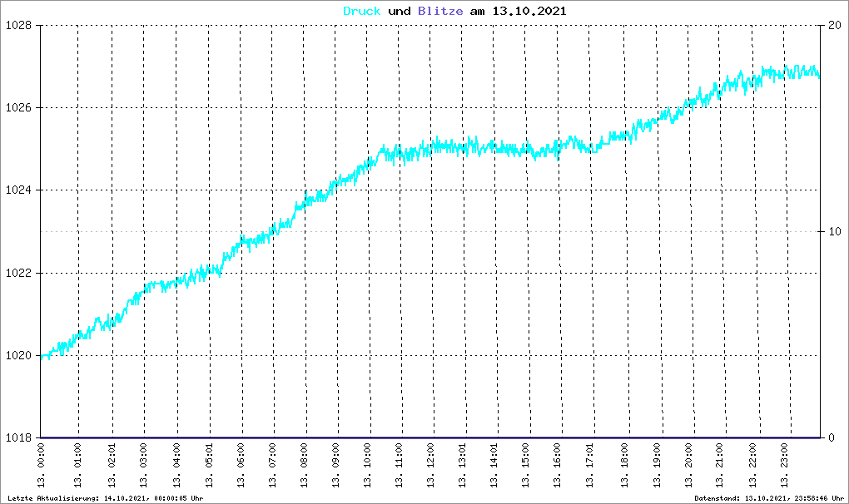
Task: Click the time label '13. 11:00'
Action: (399, 465)
